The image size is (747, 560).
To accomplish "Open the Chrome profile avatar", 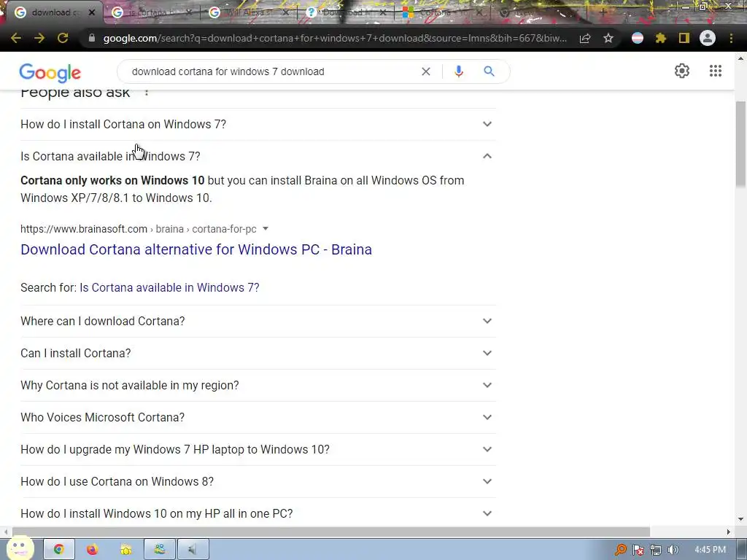I will click(708, 38).
